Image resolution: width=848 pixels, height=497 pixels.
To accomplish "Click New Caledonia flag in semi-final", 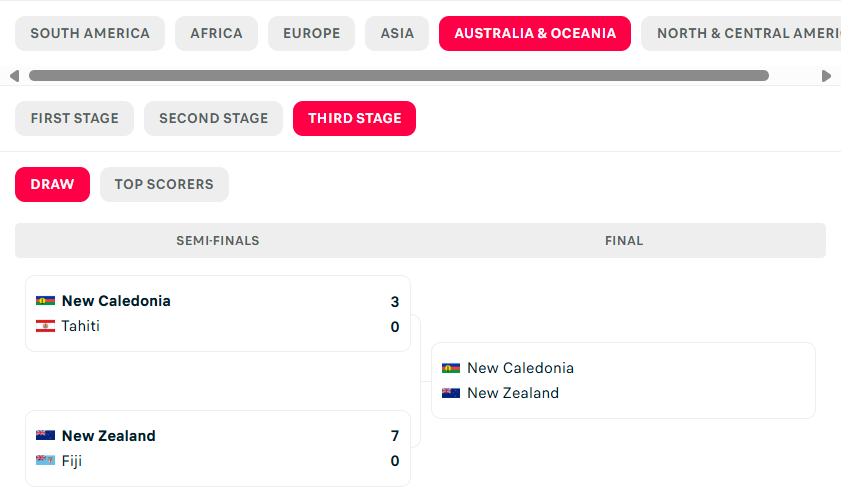I will (x=45, y=301).
